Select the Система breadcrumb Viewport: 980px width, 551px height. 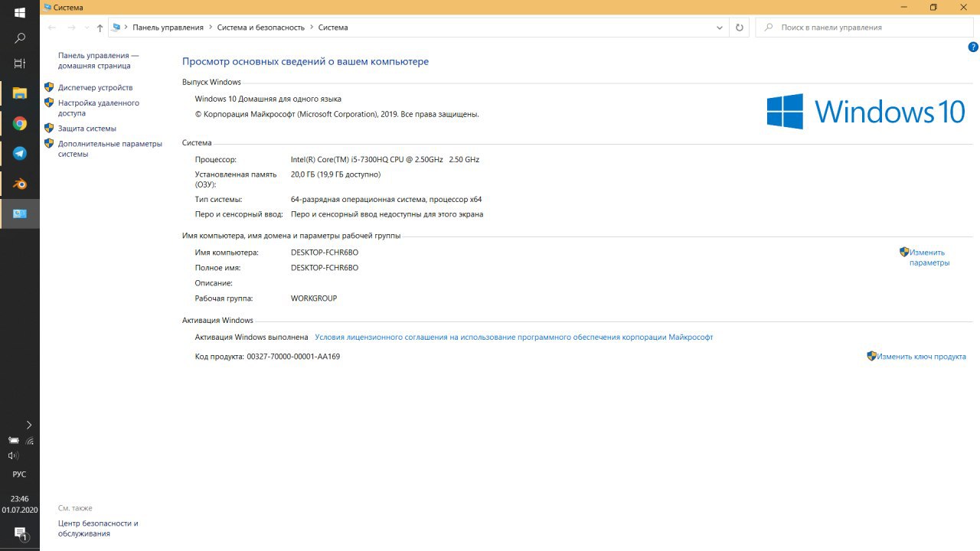click(333, 28)
